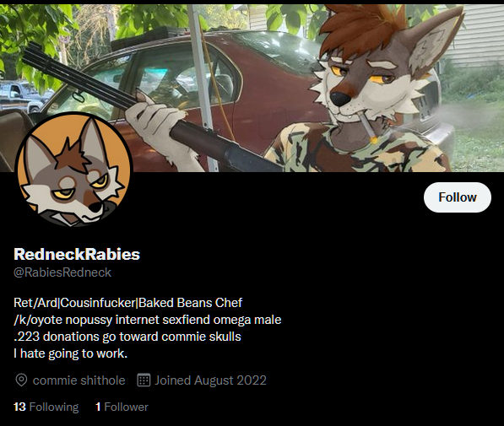Click the bio line containing 'omega male'
Screen dimensions: 504x426
(x=148, y=320)
